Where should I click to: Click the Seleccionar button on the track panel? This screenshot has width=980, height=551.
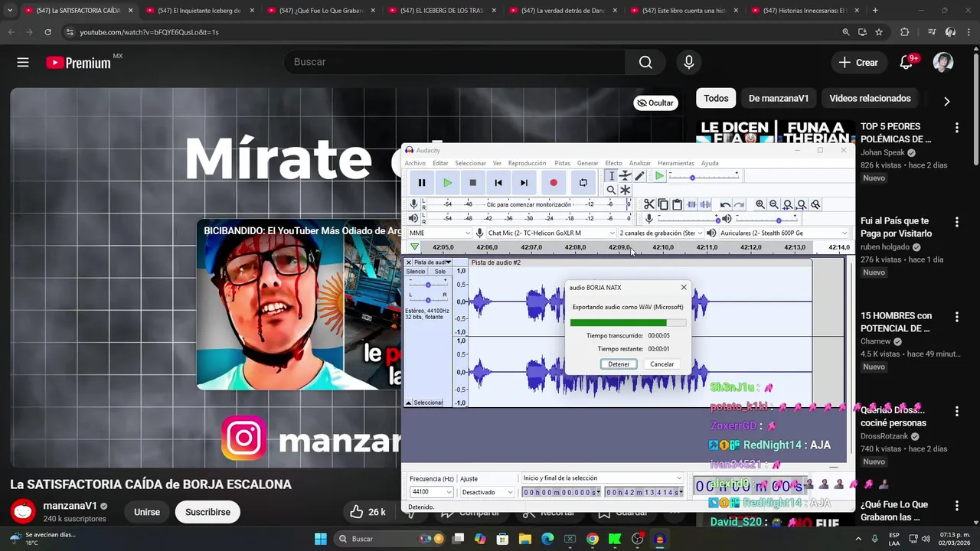tap(428, 403)
